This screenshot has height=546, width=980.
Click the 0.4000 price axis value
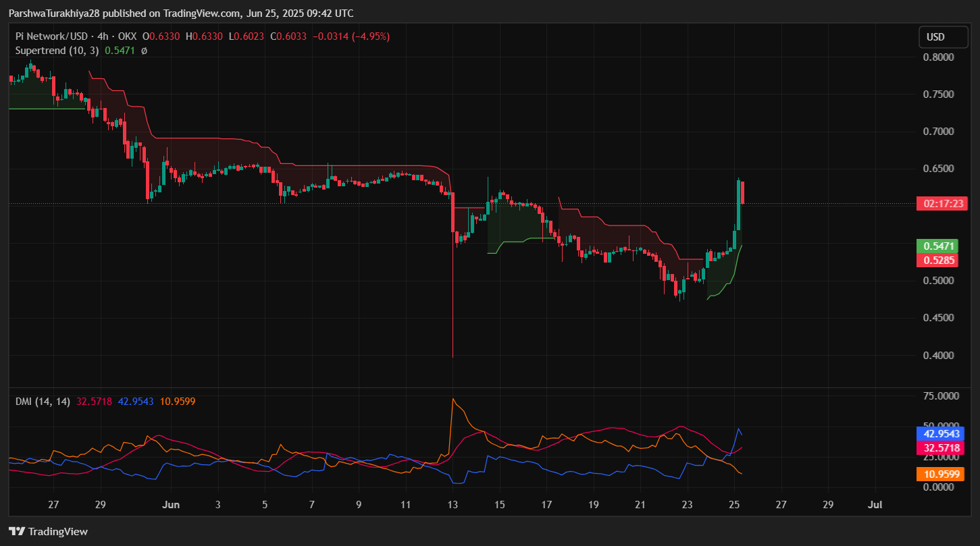coord(939,356)
